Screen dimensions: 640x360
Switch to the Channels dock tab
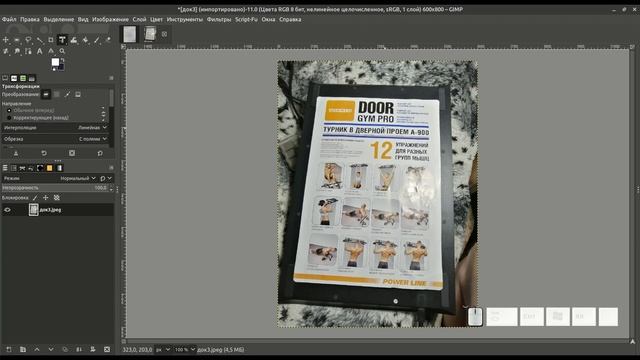pos(13,168)
